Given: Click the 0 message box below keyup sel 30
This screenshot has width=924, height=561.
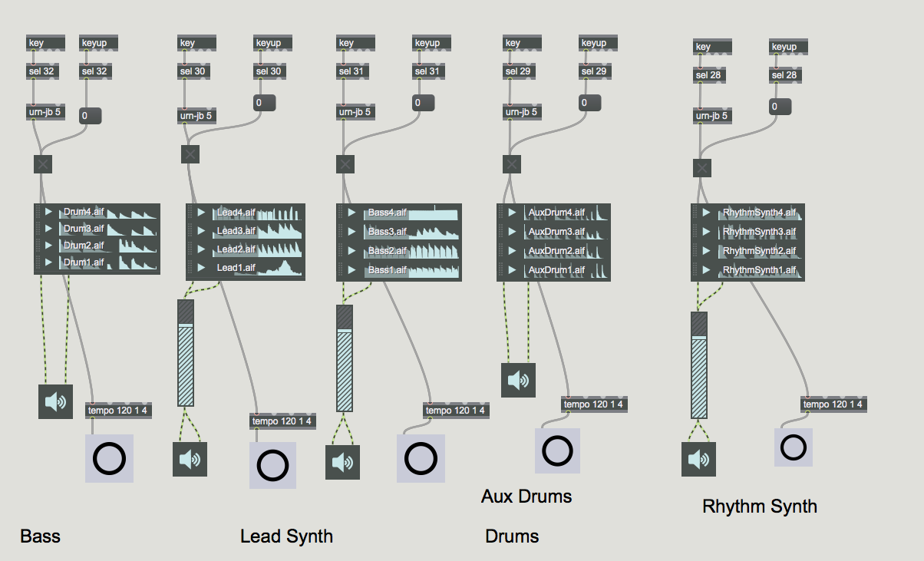Looking at the screenshot, I should (x=265, y=102).
